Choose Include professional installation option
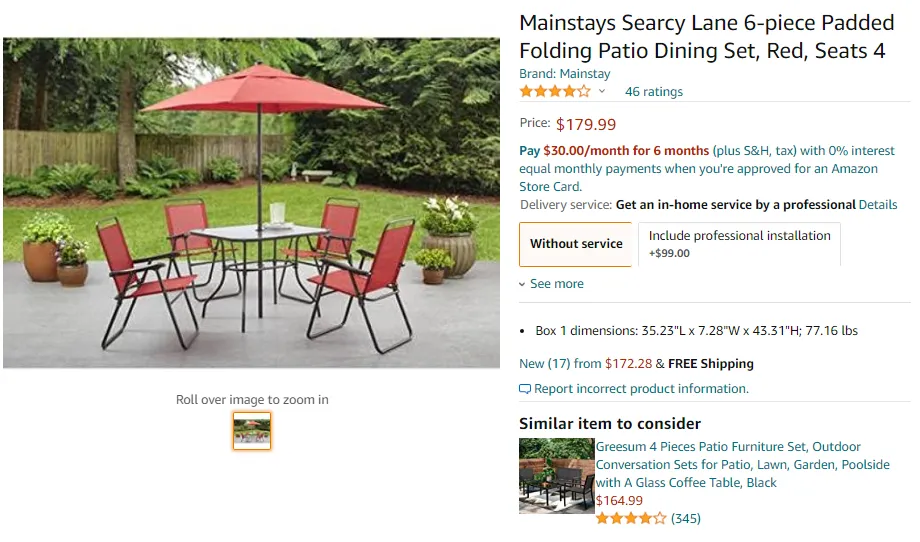The height and width of the screenshot is (542, 920). 739,244
